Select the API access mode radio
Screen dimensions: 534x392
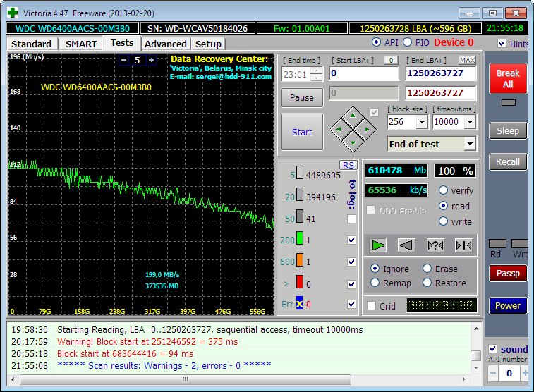pyautogui.click(x=376, y=42)
